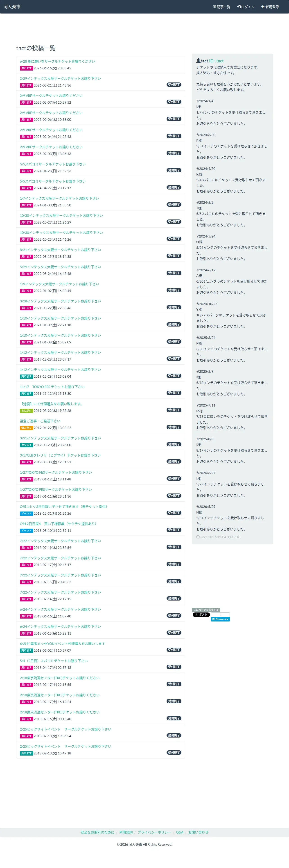
Task: Open 新規登録 registration link
Action: click(x=270, y=7)
